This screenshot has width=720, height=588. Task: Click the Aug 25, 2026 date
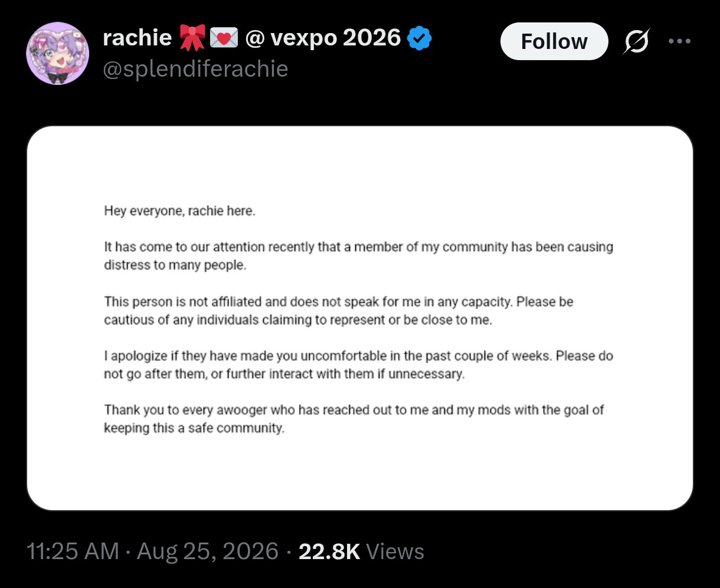pyautogui.click(x=208, y=551)
